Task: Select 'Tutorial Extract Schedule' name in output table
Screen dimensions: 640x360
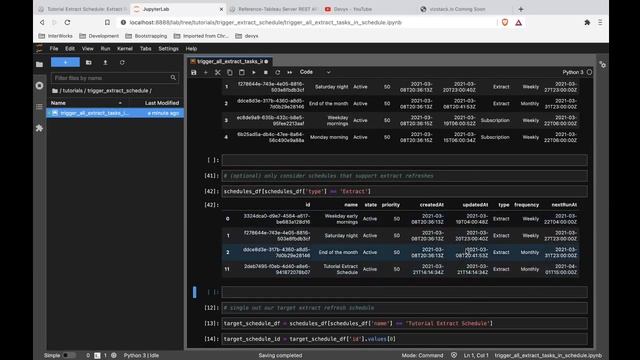Action: point(341,269)
